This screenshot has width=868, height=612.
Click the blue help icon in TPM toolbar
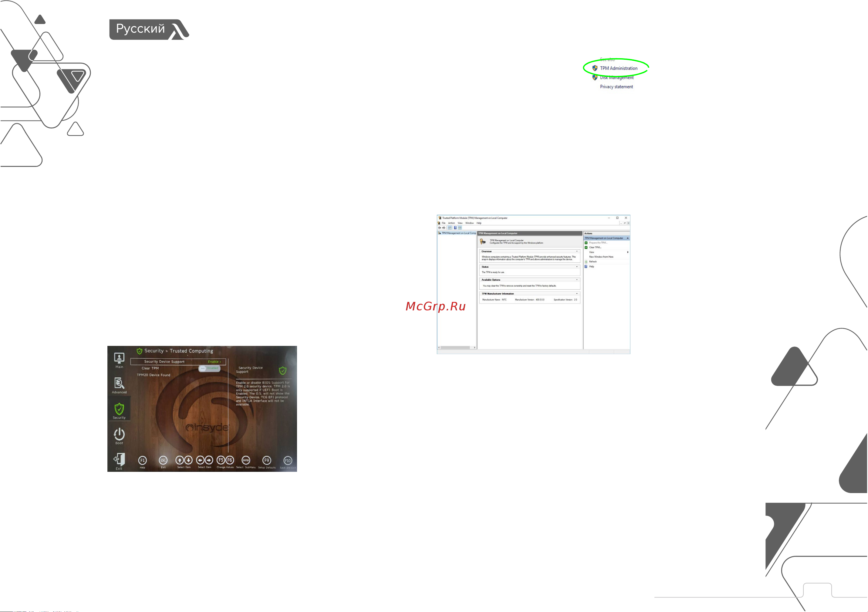coord(455,228)
